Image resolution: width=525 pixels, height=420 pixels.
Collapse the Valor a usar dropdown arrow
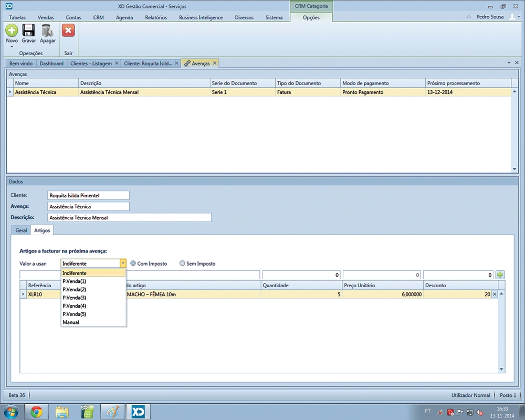123,264
